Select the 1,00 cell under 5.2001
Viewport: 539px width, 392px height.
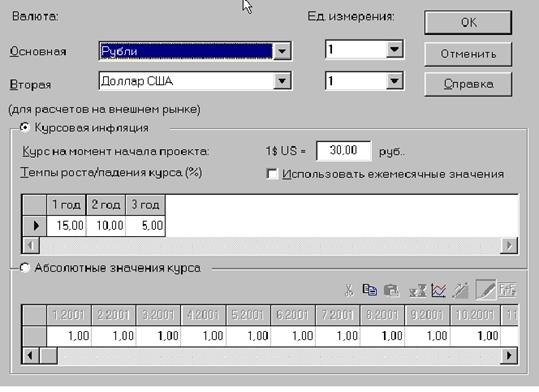click(x=248, y=336)
